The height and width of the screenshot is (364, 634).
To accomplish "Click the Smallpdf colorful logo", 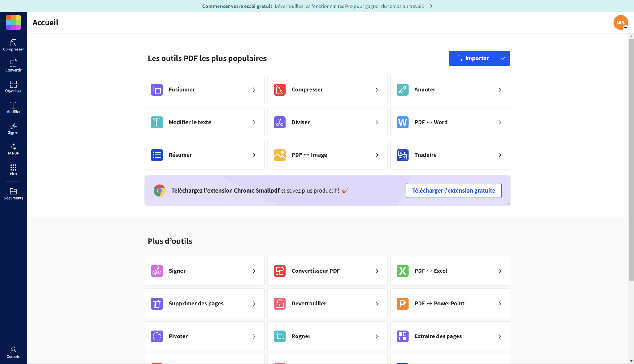I will coord(13,22).
